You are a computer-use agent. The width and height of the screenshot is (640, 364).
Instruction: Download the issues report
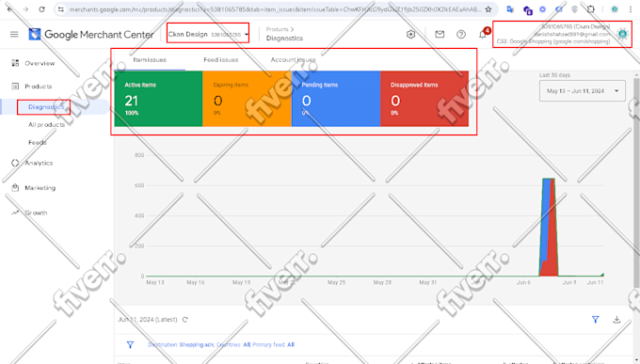coord(616,320)
